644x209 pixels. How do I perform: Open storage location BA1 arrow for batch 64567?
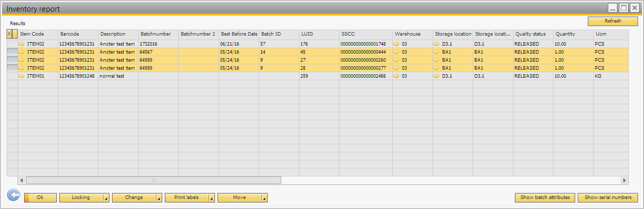(437, 52)
